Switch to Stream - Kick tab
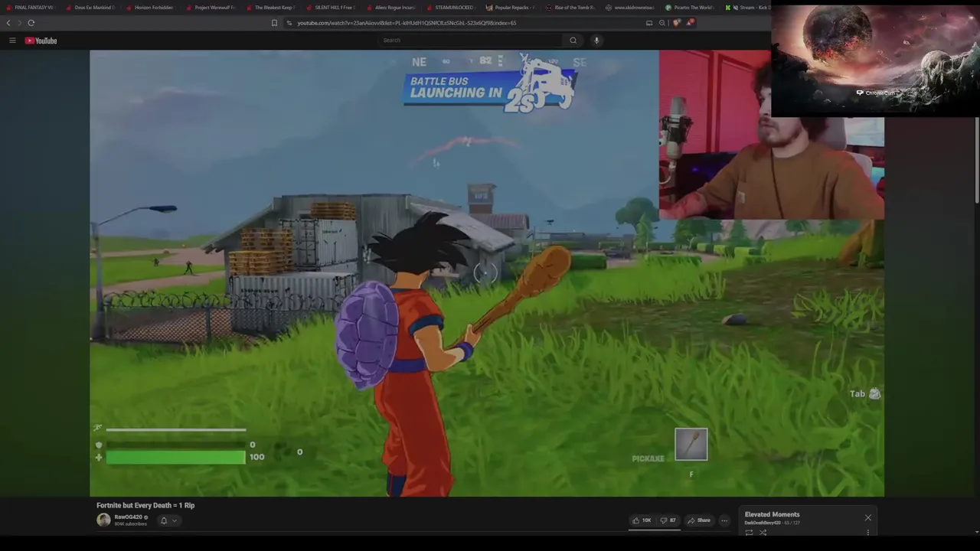Image resolution: width=980 pixels, height=551 pixels. click(x=747, y=8)
